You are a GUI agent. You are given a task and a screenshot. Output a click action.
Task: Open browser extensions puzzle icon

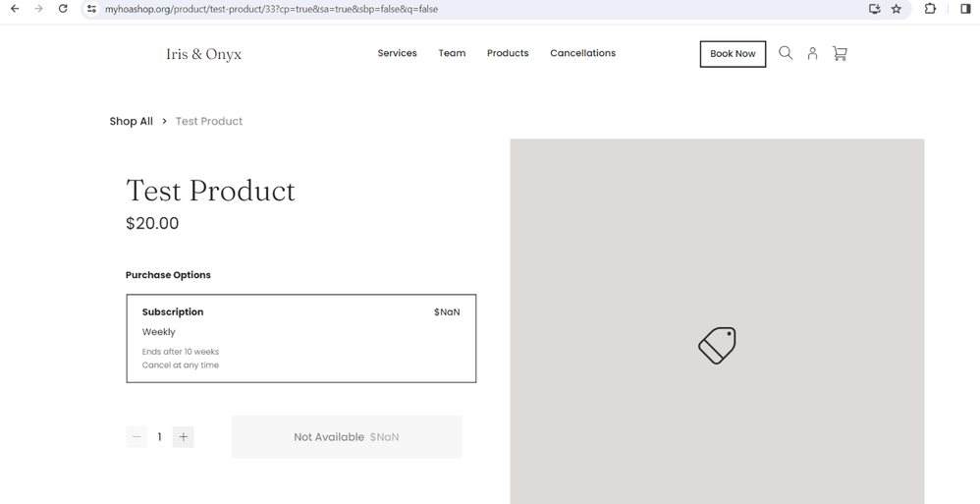tap(930, 9)
